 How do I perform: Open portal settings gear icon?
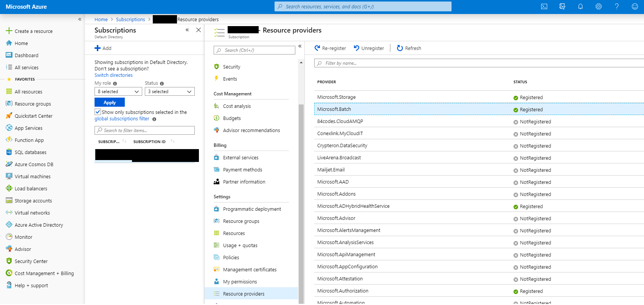(x=598, y=6)
